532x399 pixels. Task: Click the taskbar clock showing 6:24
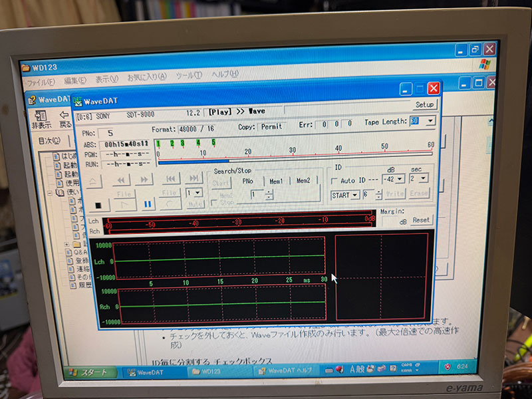point(462,366)
